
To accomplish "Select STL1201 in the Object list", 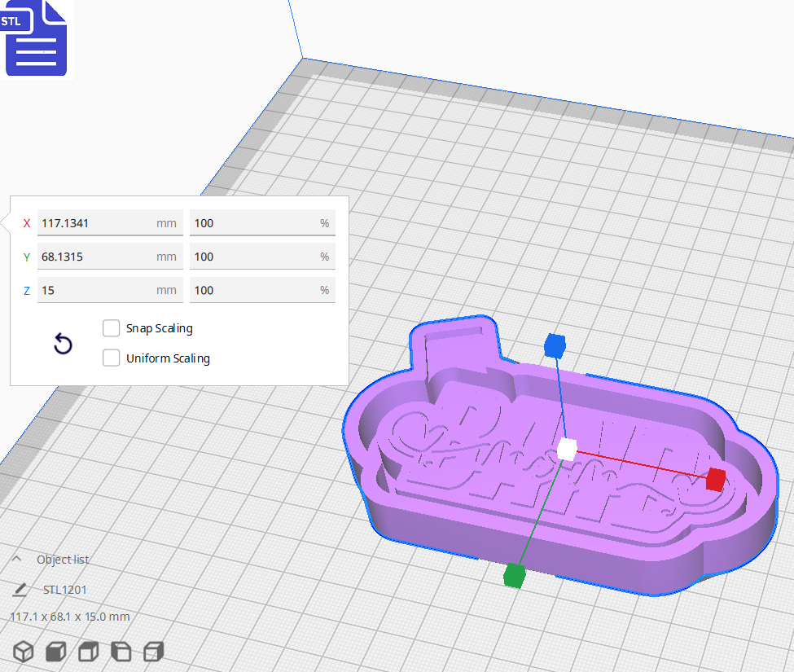I will (x=65, y=589).
